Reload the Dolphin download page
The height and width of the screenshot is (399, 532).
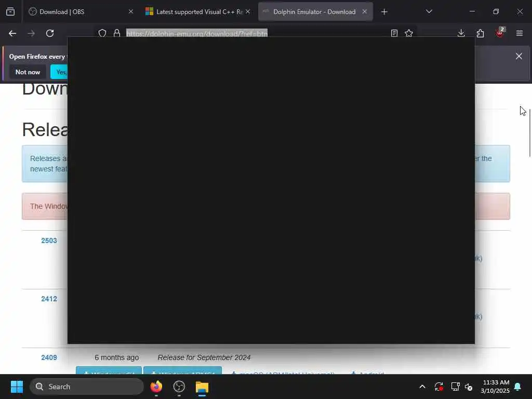pos(50,33)
